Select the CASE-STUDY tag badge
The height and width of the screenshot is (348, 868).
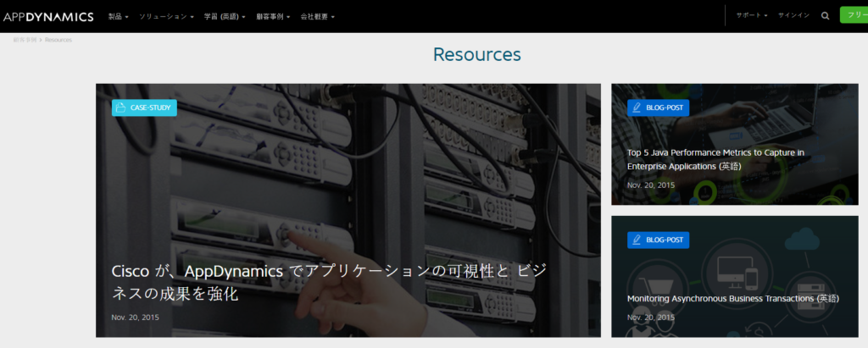tap(144, 108)
